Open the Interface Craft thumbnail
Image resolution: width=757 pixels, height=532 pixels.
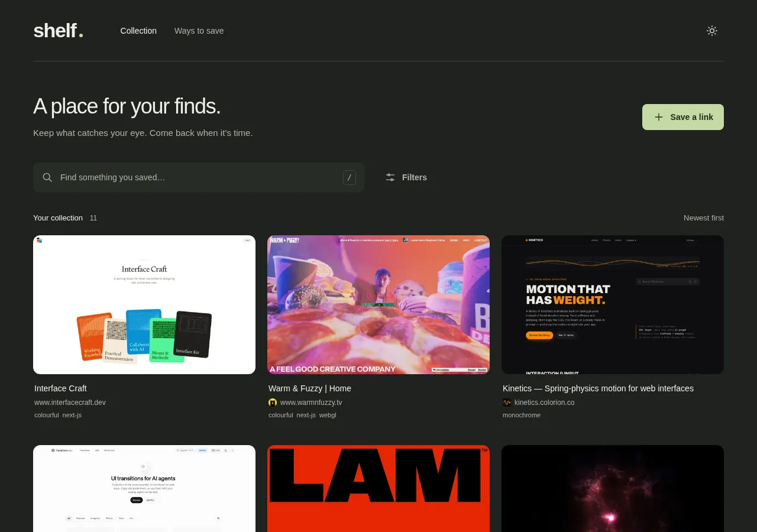tap(144, 305)
